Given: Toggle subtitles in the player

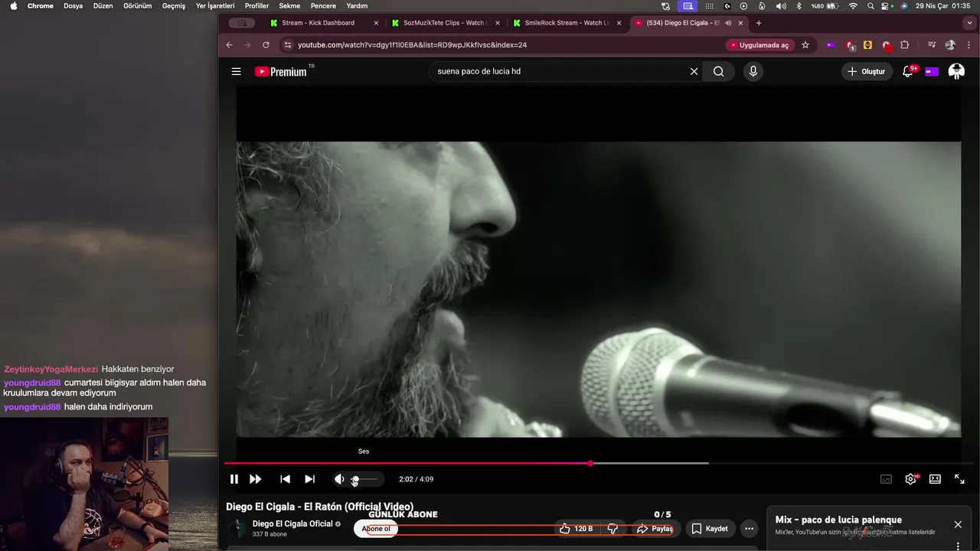Looking at the screenshot, I should (886, 479).
